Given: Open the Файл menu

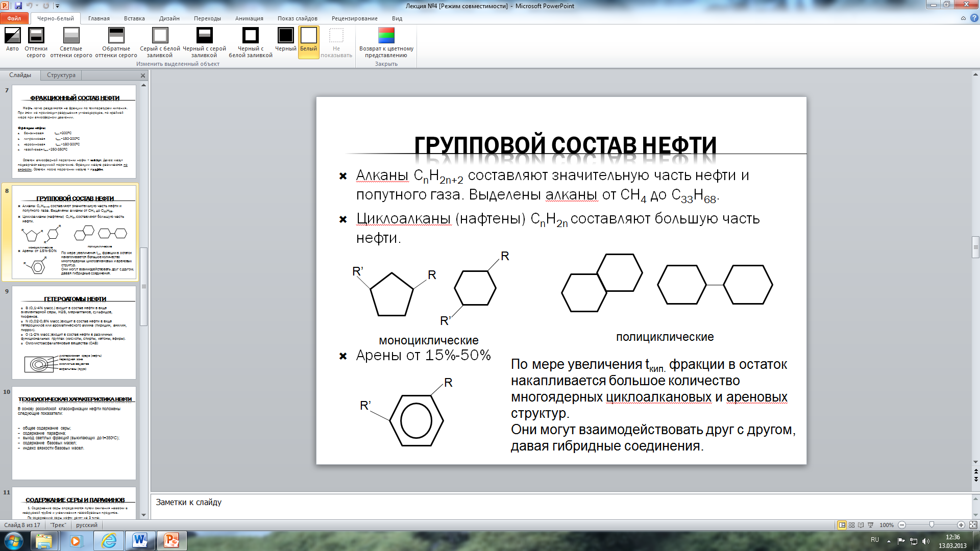Looking at the screenshot, I should (x=14, y=18).
